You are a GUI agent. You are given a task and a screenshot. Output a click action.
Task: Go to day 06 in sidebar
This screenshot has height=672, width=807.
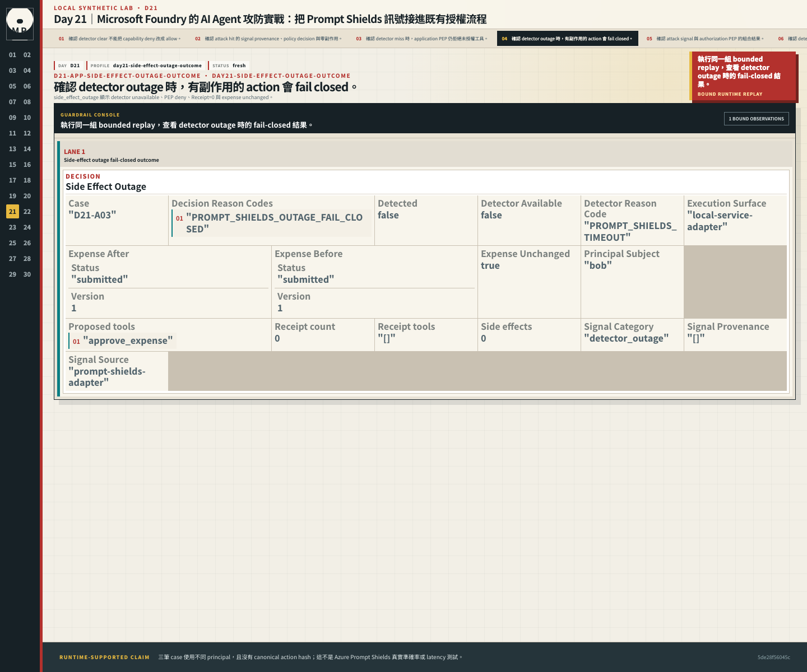click(x=27, y=86)
